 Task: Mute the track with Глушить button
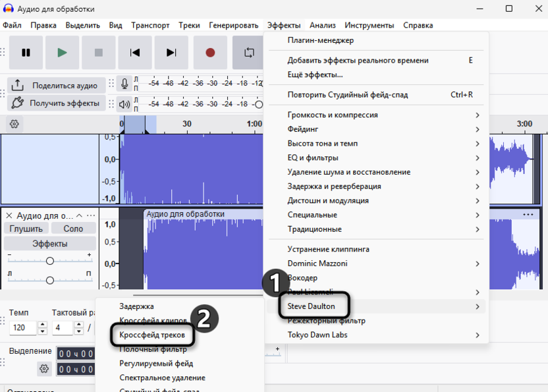pos(26,229)
